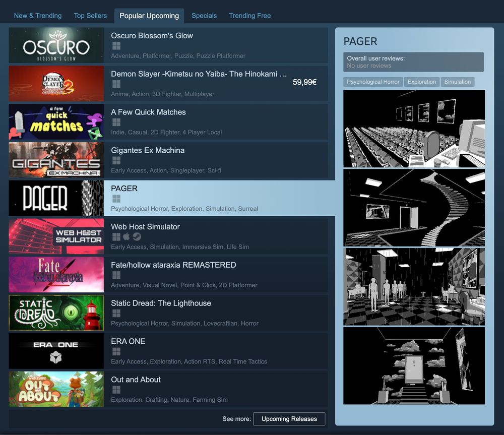View PAGER screenshot with standing figures
The width and height of the screenshot is (504, 435).
(x=414, y=287)
